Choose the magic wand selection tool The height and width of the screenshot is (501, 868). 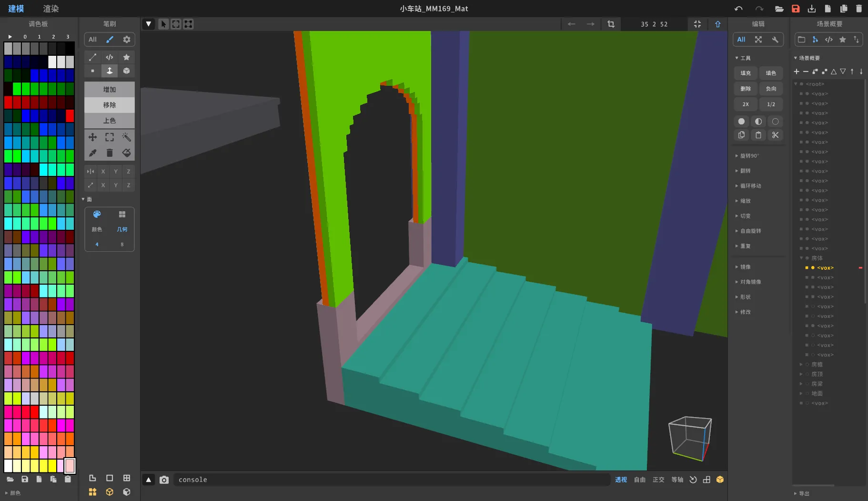coord(126,137)
